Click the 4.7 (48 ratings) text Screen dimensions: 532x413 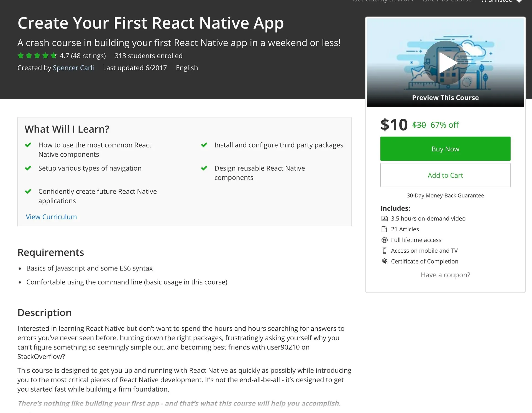point(83,56)
